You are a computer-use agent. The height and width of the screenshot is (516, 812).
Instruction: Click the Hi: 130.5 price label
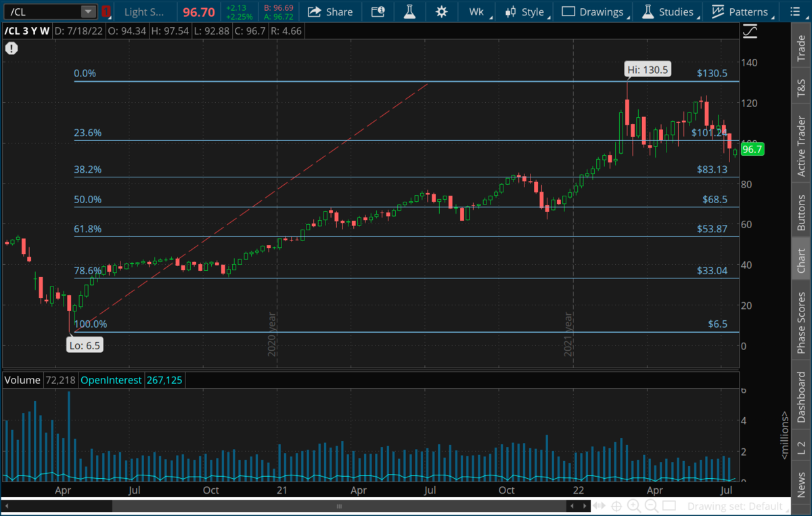pyautogui.click(x=648, y=69)
